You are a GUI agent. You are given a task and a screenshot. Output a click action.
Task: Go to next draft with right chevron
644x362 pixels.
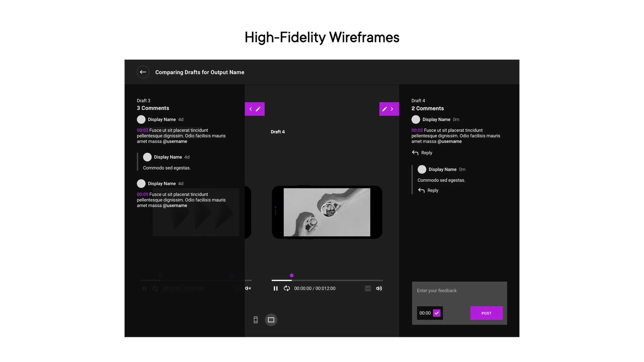pos(392,109)
